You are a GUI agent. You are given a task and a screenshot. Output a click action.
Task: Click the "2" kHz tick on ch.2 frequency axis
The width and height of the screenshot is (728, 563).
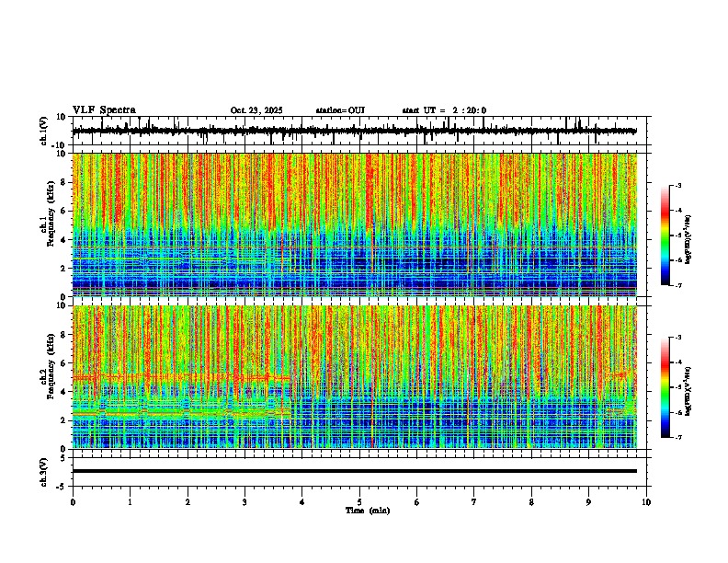point(64,420)
